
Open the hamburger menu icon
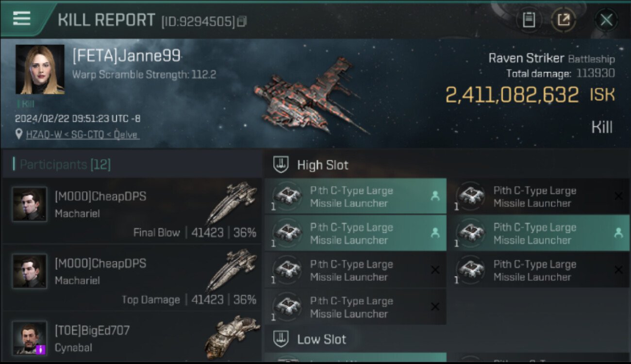click(x=22, y=18)
